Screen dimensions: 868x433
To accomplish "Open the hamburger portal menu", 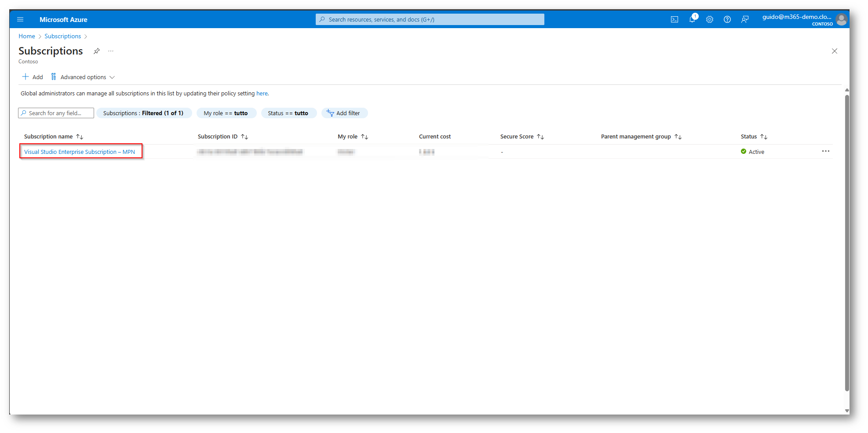I will [20, 19].
